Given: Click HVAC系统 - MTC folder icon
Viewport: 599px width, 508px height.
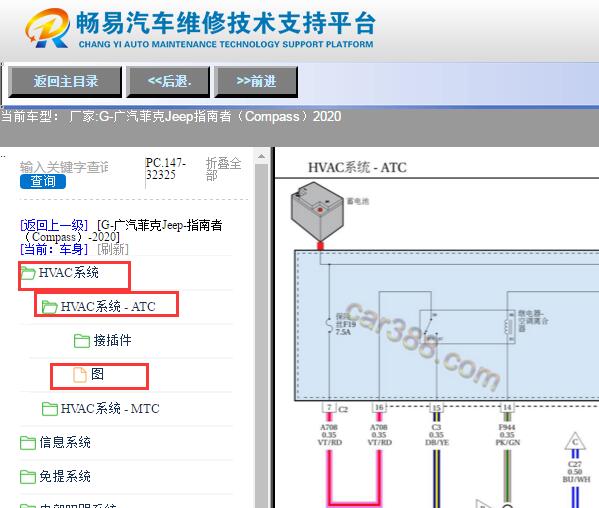Looking at the screenshot, I should [50, 409].
